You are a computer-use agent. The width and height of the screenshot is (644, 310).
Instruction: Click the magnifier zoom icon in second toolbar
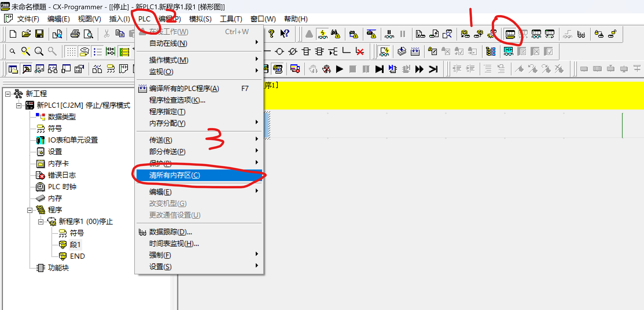[39, 52]
